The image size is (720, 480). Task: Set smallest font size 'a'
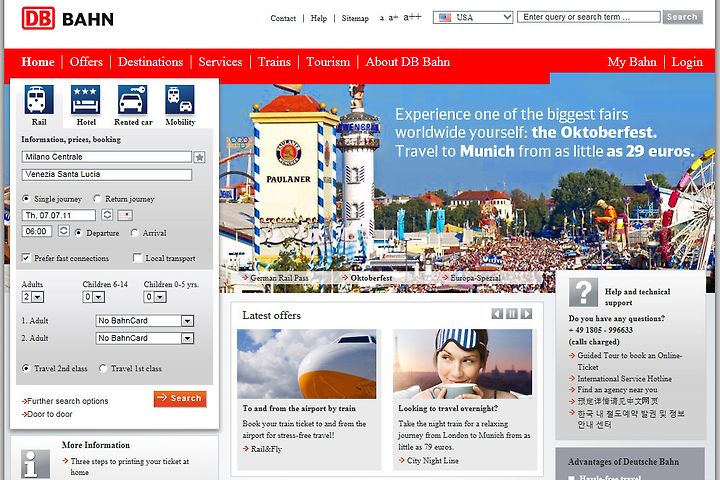(382, 18)
